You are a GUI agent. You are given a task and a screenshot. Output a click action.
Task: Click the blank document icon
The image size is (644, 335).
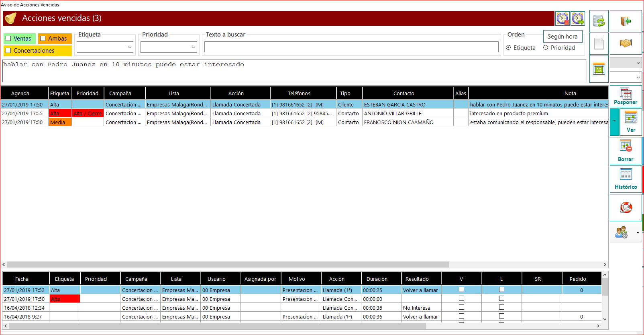599,43
